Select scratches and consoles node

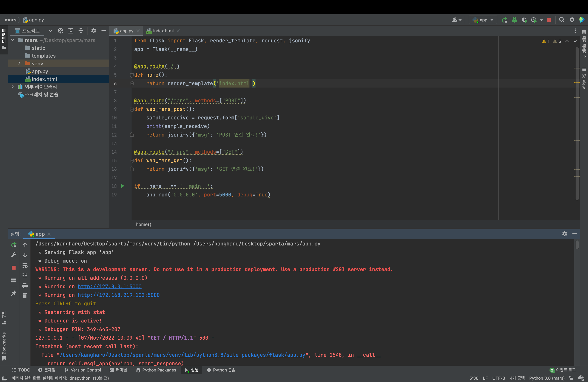41,95
